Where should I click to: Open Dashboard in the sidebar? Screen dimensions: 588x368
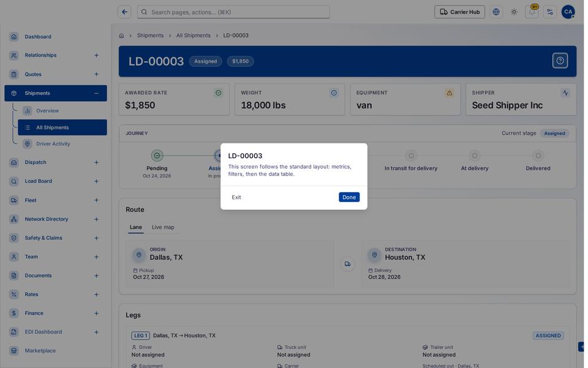click(x=56, y=37)
